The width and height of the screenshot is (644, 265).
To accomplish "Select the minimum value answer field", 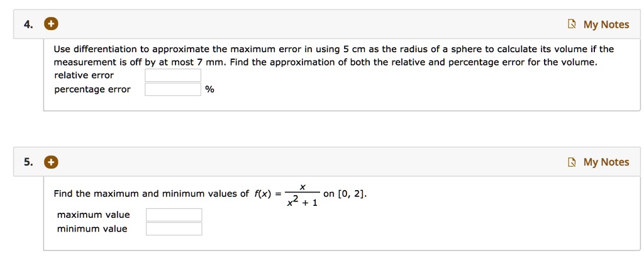I will (x=174, y=229).
